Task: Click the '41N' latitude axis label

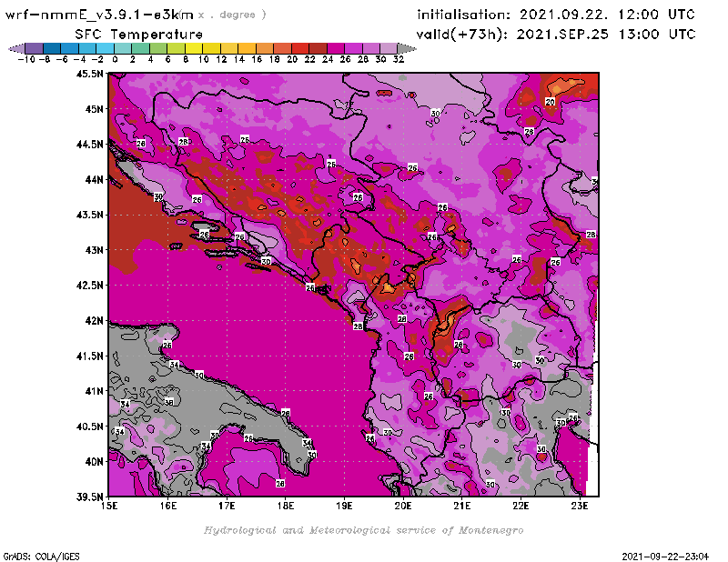Action: [94, 391]
